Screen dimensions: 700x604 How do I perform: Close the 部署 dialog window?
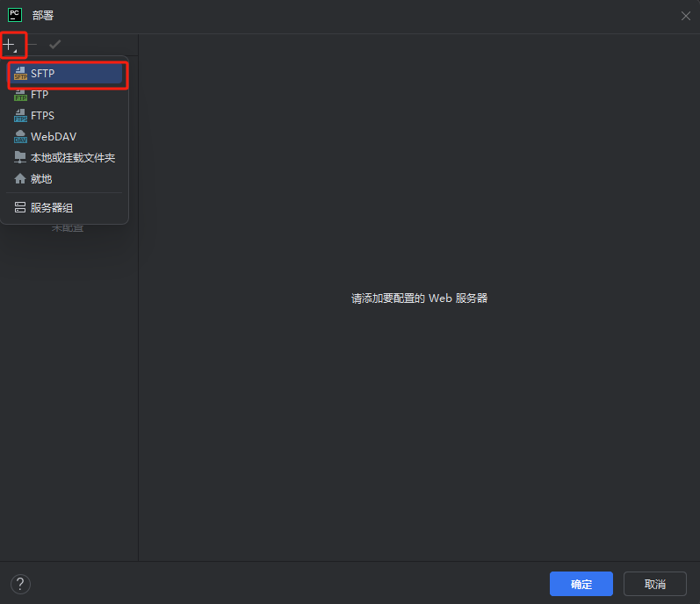[685, 16]
